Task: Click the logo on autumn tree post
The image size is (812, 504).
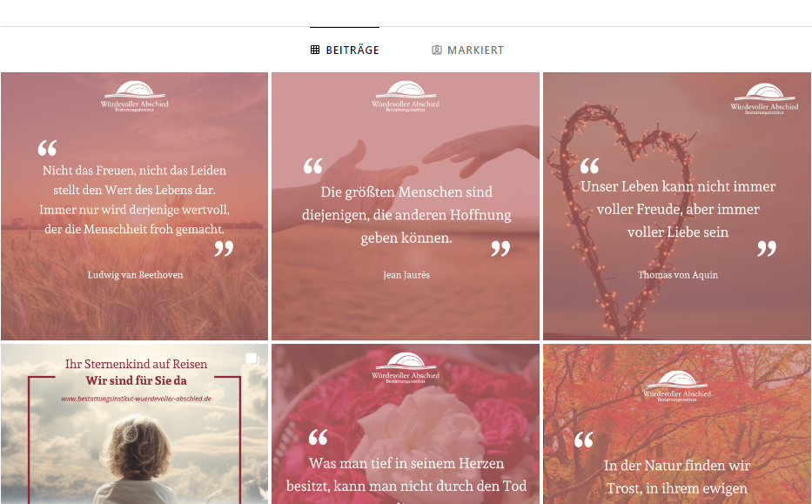Action: 677,386
